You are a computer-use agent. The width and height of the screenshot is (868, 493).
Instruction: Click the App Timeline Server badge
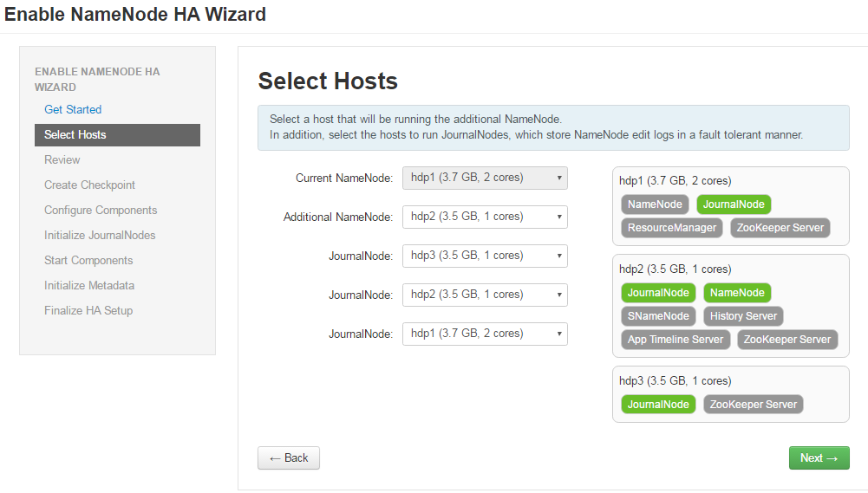tap(675, 339)
